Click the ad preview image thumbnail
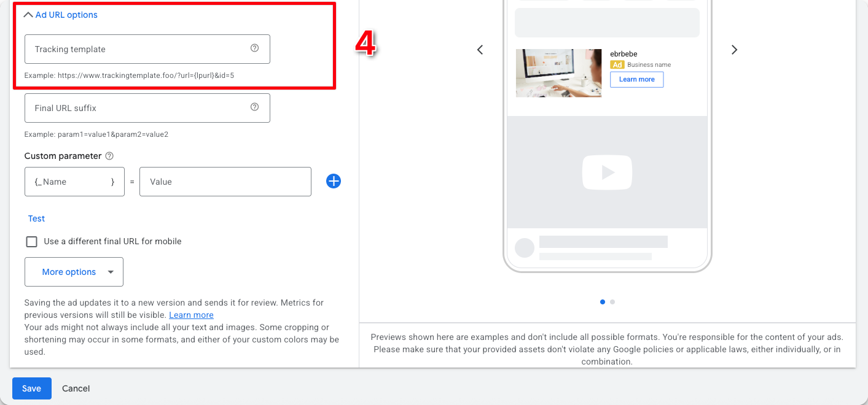 (558, 73)
